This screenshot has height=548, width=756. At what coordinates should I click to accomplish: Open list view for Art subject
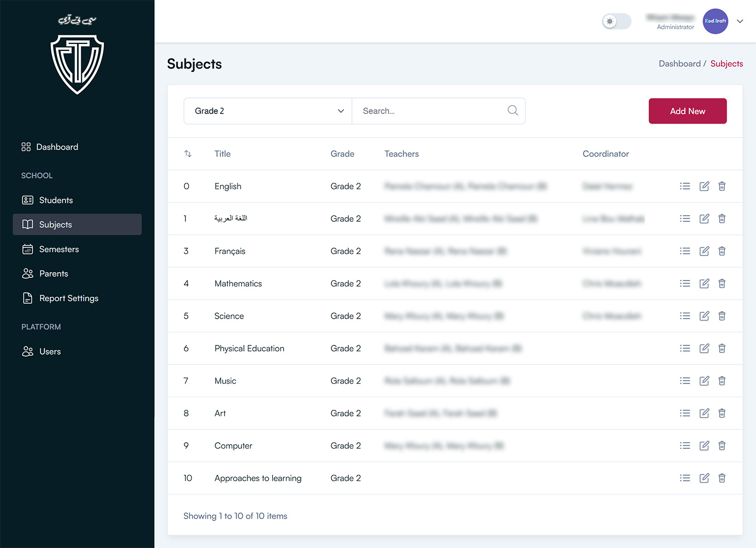(685, 413)
